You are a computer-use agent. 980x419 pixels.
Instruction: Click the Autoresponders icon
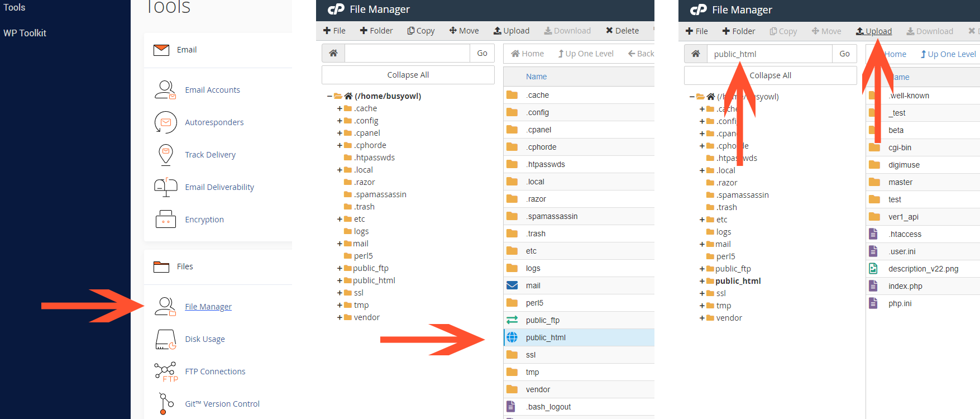(165, 122)
